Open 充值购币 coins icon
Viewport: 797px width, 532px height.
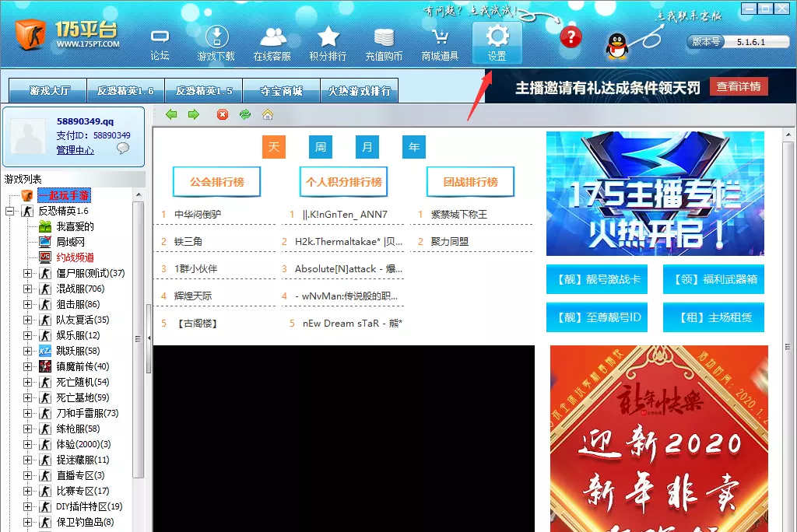point(384,37)
